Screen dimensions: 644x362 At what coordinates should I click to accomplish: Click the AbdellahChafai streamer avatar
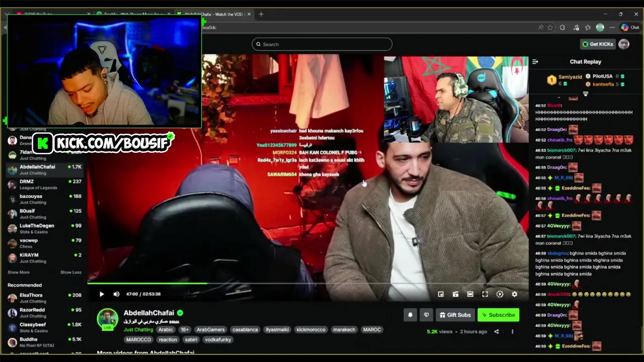[108, 319]
